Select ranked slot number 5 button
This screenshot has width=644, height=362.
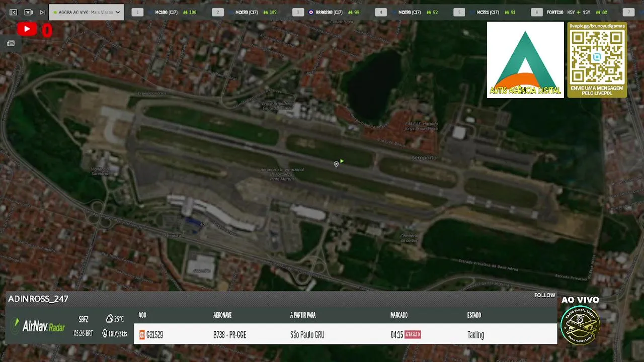coord(459,12)
